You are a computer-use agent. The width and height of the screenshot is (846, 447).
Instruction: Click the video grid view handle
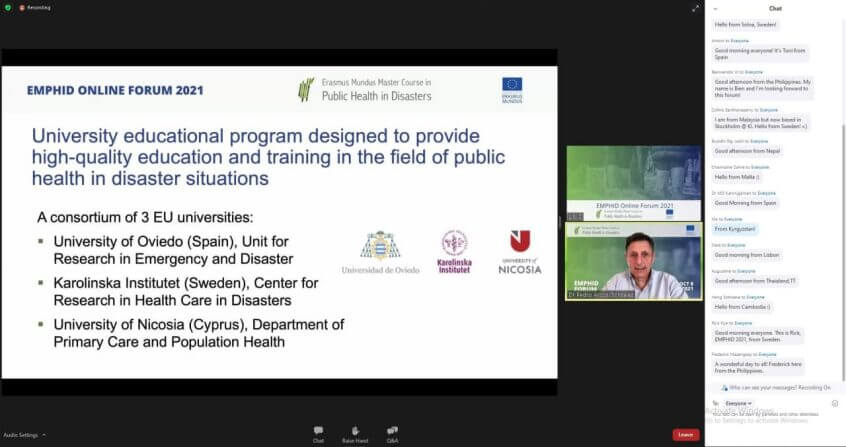pos(575,216)
